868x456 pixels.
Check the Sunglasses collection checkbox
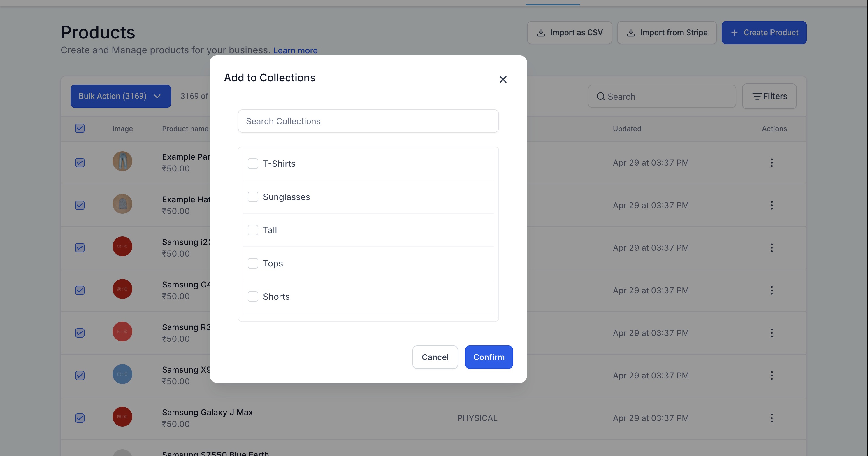pos(253,197)
